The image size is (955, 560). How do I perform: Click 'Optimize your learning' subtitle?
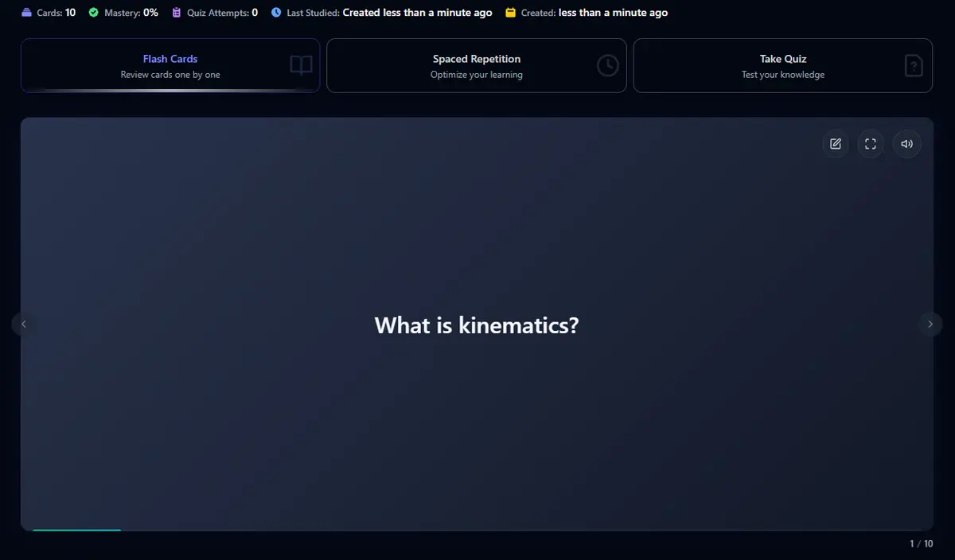(477, 75)
